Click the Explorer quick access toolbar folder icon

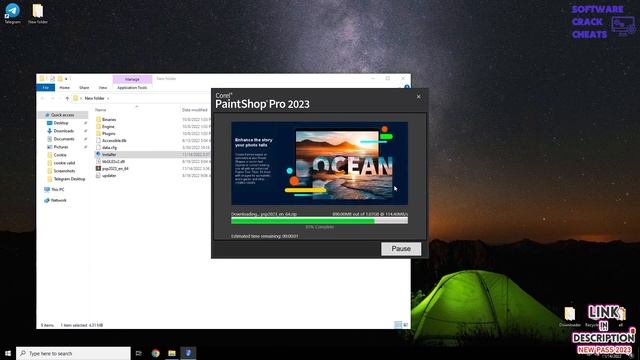60,78
